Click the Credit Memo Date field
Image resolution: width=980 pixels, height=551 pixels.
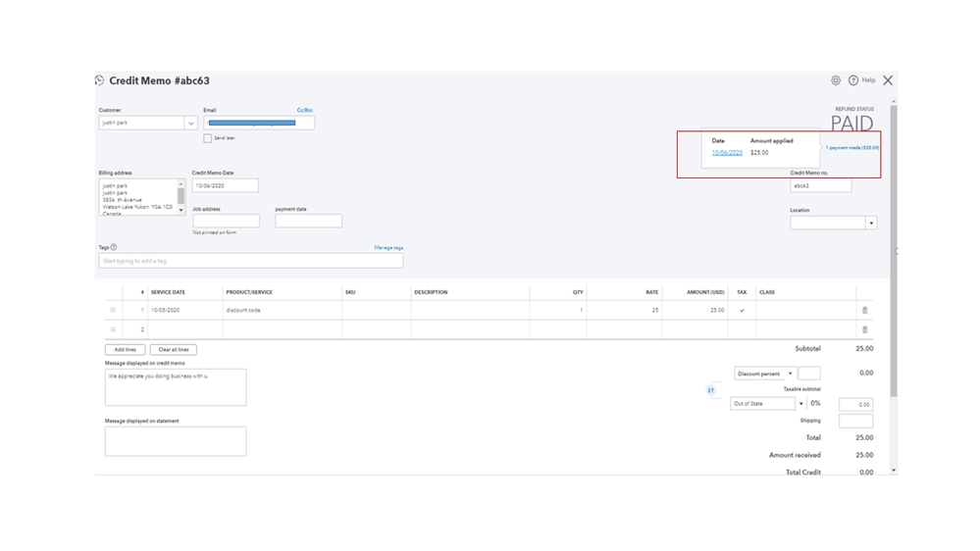pos(225,185)
